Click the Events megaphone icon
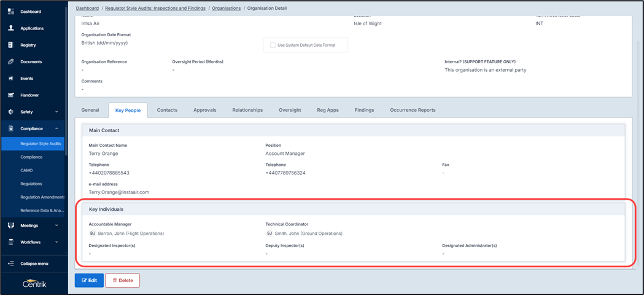The height and width of the screenshot is (295, 644). [10, 79]
